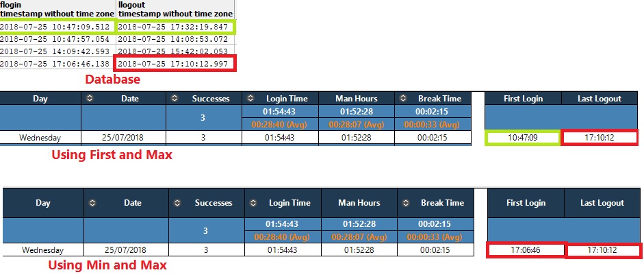Click Break Time sort icon in upper report

point(403,99)
